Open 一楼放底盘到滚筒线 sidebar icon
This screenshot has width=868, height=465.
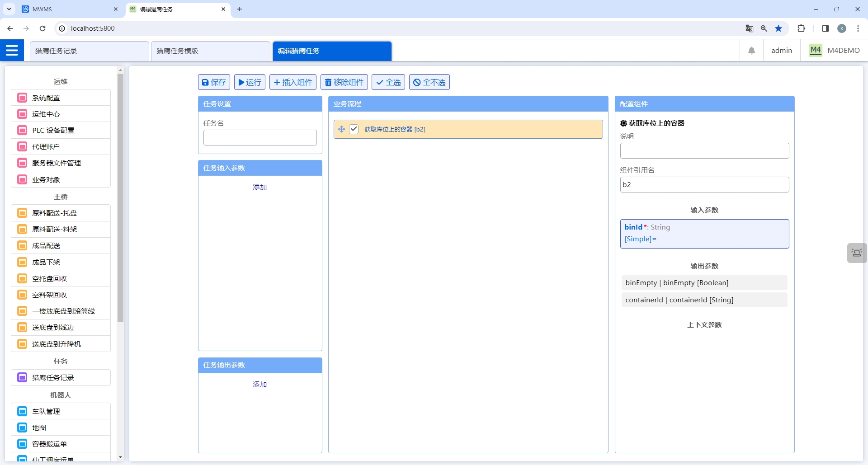tap(22, 311)
